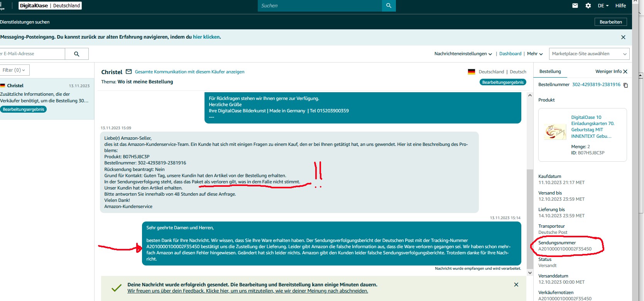Open order number 302-4293819-2381916 link
The image size is (644, 301).
tap(596, 85)
